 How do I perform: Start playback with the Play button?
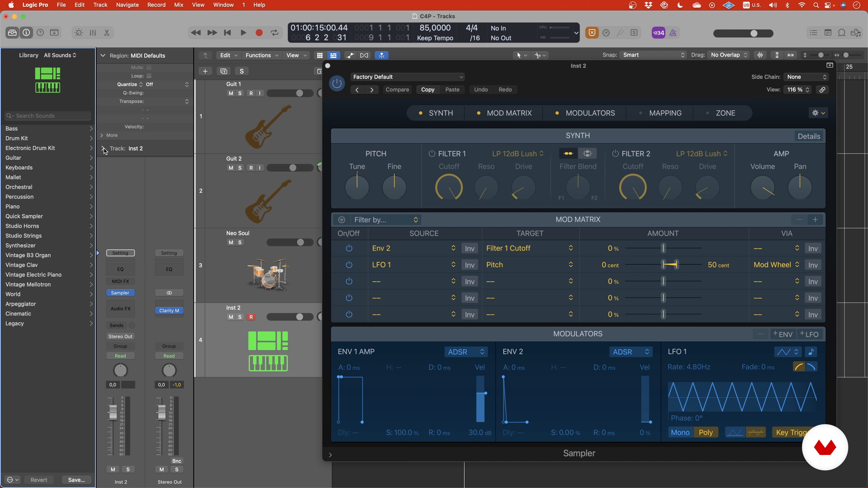coord(243,33)
